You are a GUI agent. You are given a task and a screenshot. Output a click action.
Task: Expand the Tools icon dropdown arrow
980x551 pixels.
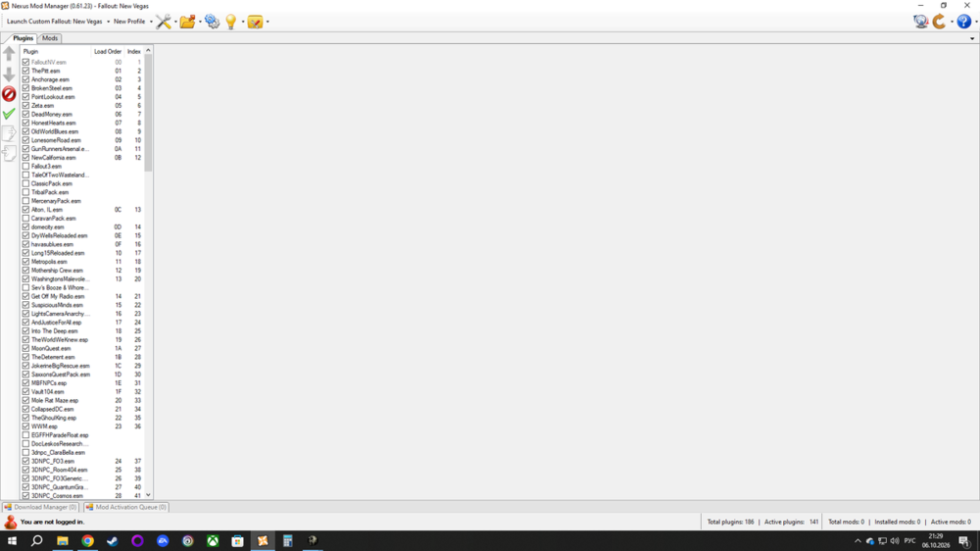point(175,22)
